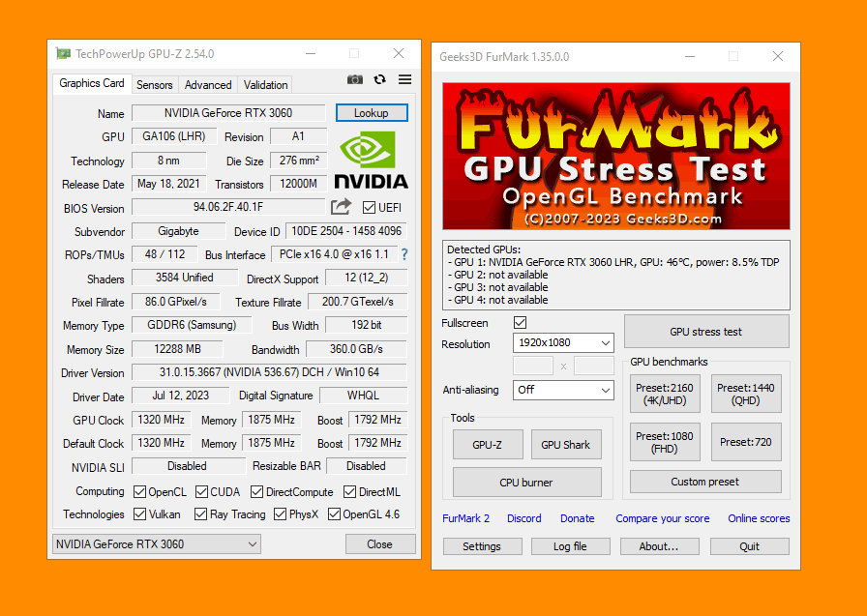
Task: Click the GPU-Z title bar app icon
Action: [63, 53]
